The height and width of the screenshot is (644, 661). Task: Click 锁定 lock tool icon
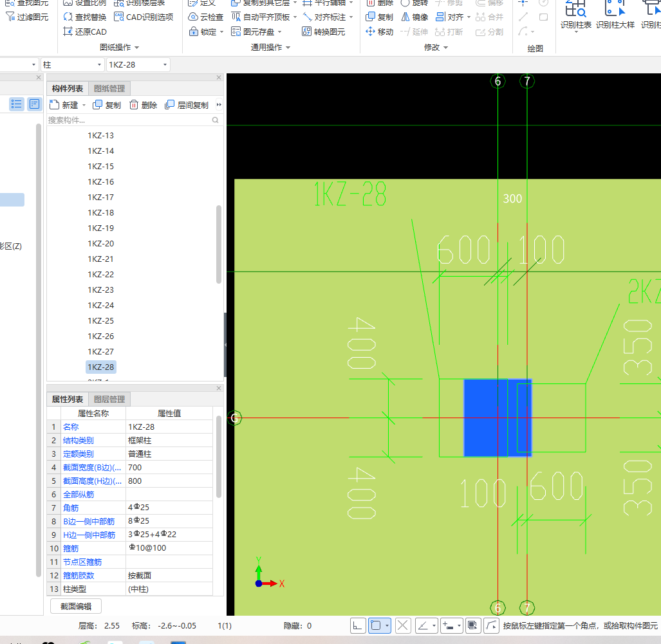click(x=193, y=32)
